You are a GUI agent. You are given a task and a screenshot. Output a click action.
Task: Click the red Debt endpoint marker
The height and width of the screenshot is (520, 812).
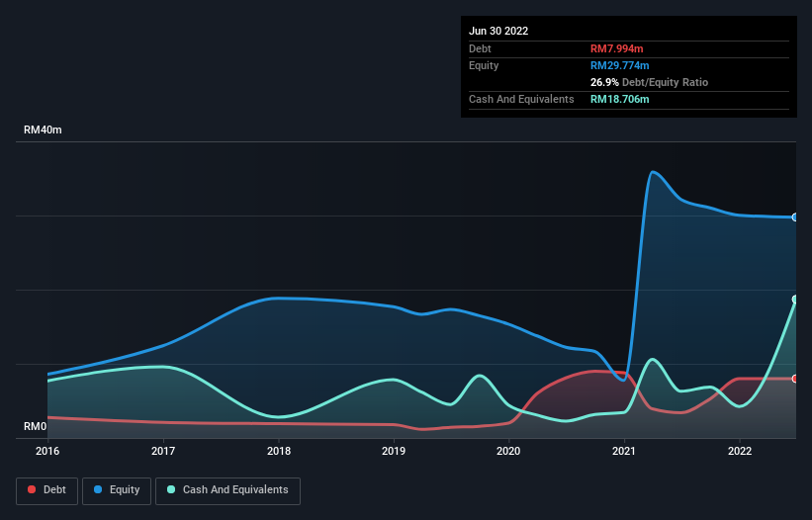[x=795, y=379]
